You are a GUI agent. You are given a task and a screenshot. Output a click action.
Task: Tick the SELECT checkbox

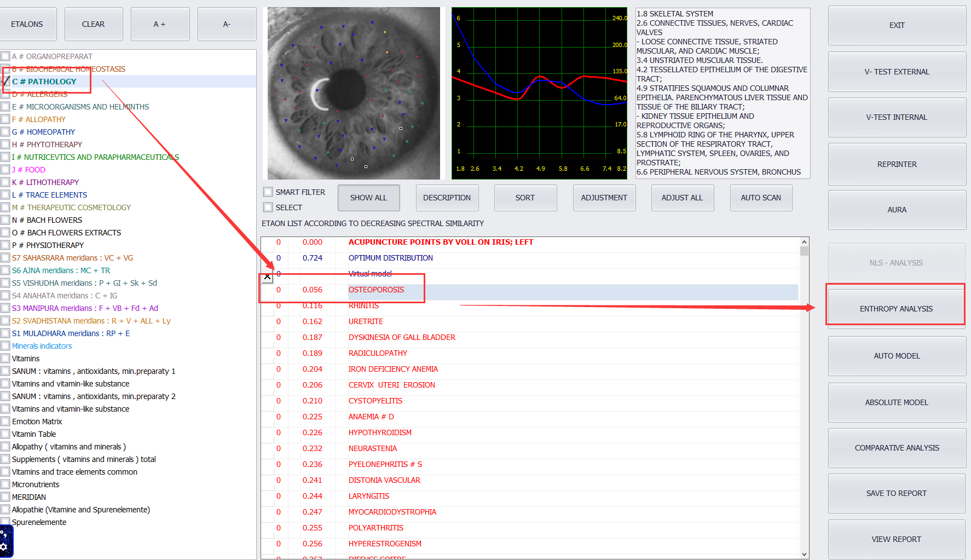click(x=268, y=207)
